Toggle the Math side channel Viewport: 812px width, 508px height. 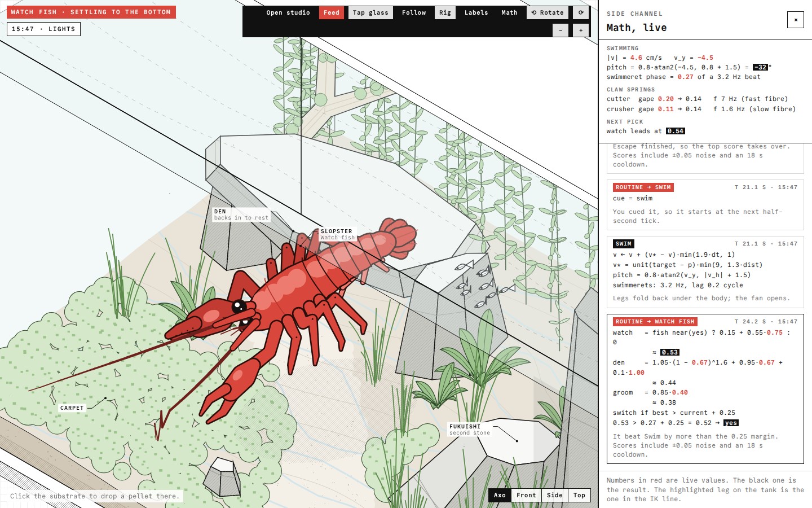tap(509, 12)
